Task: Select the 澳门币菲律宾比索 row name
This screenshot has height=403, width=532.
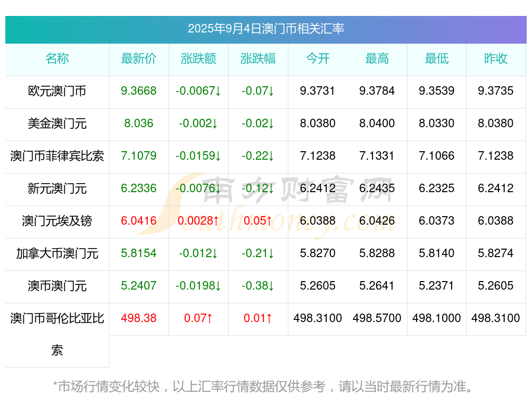Action: (x=57, y=156)
